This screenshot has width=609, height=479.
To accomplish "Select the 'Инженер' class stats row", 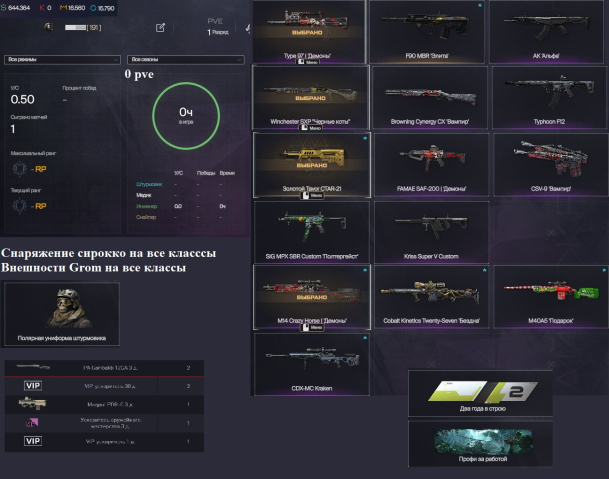I will [186, 206].
